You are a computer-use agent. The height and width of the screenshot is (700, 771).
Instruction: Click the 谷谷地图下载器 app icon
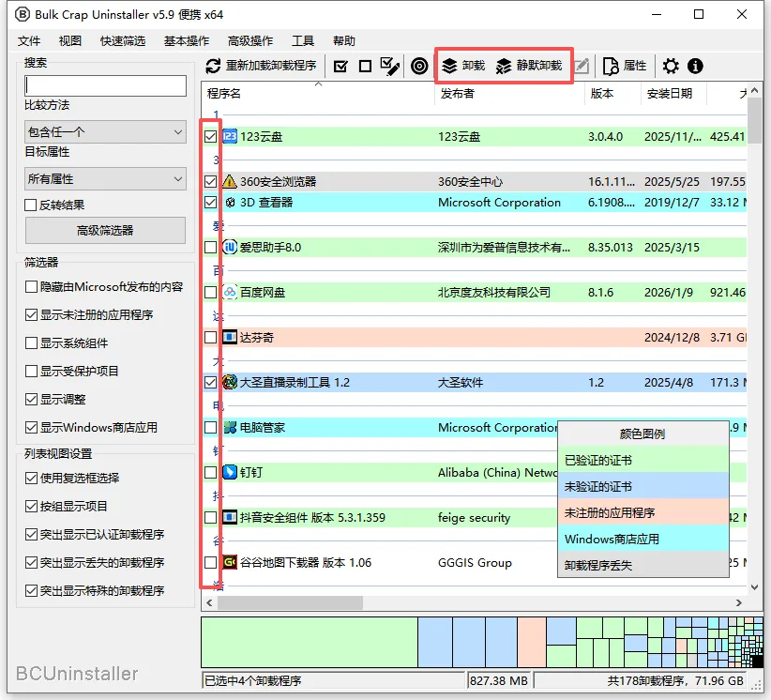230,562
